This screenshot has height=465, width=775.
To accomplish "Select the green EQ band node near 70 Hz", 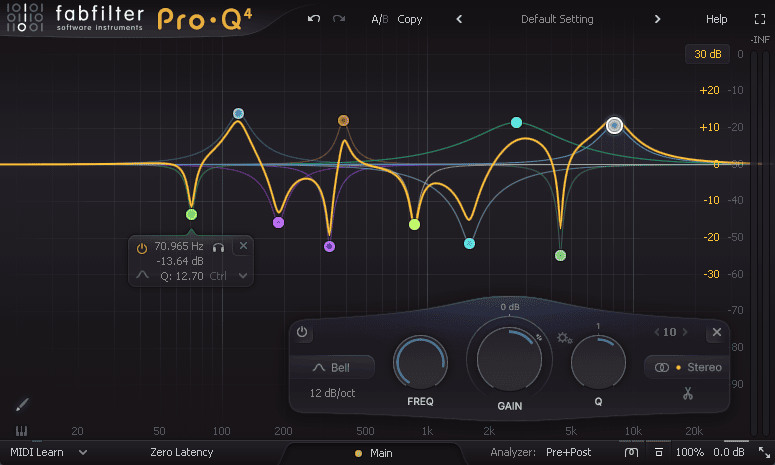I will (x=191, y=214).
